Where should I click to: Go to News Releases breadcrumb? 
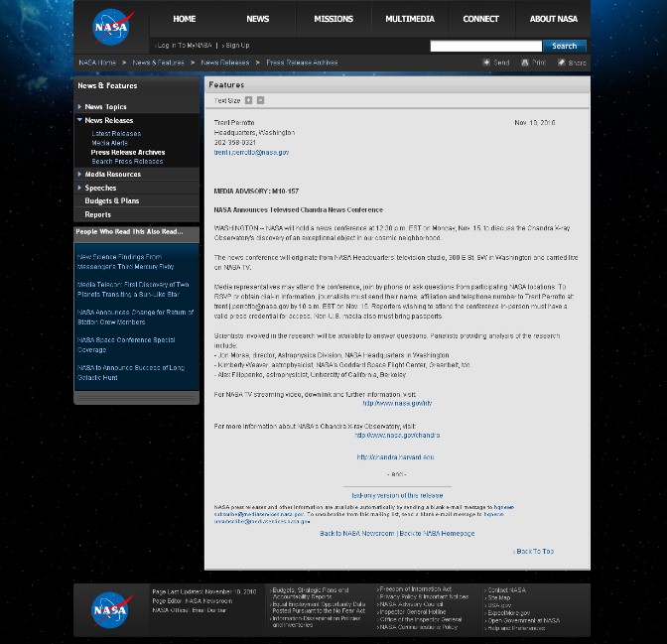(x=225, y=63)
